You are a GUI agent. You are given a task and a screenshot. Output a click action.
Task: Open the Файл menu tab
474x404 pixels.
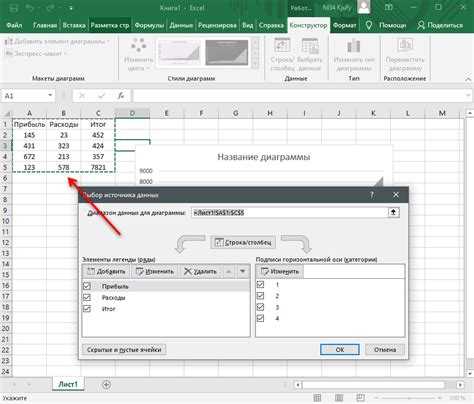[14, 25]
